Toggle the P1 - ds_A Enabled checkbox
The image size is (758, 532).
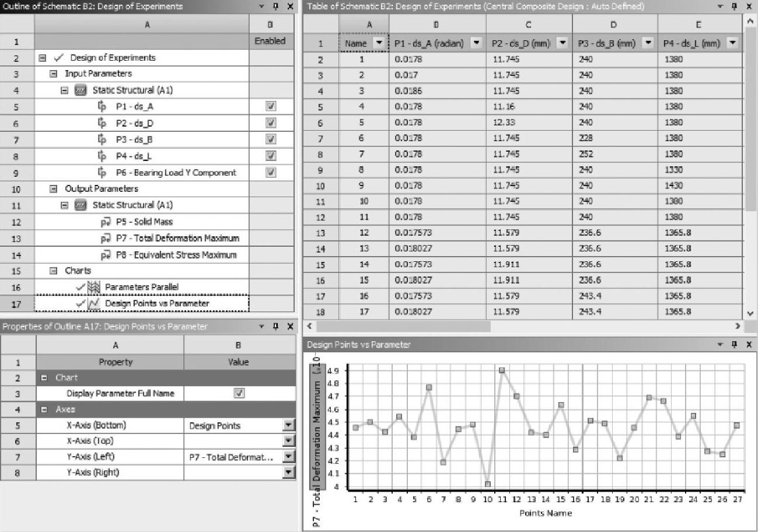coord(271,107)
